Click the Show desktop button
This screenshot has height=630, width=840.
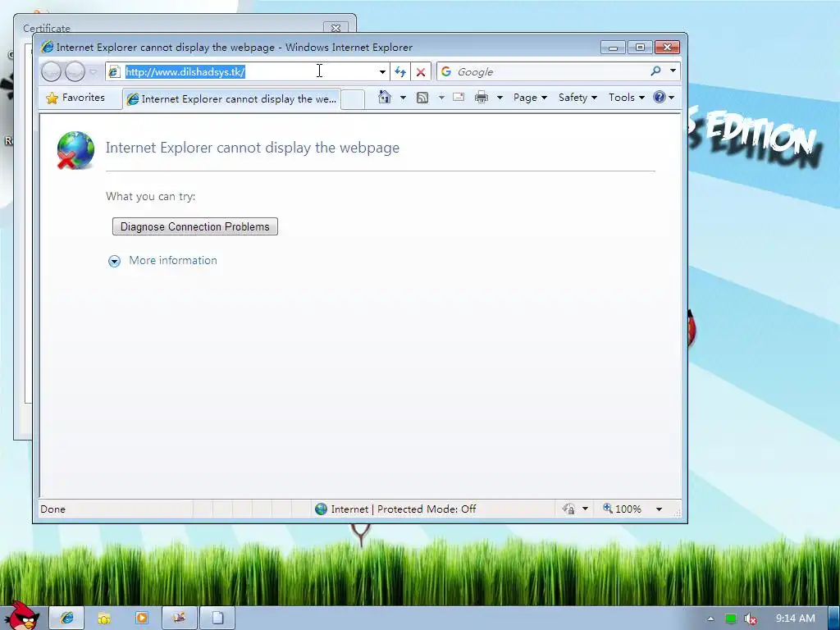point(834,619)
